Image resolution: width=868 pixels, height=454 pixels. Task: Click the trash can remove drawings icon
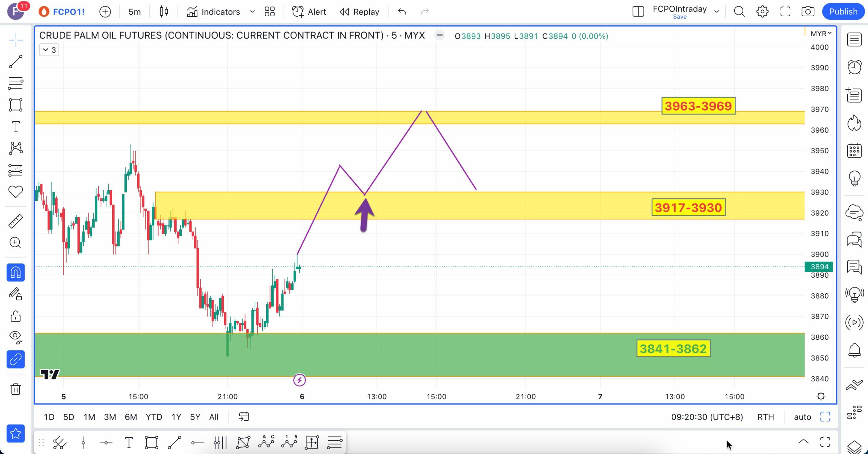[16, 389]
